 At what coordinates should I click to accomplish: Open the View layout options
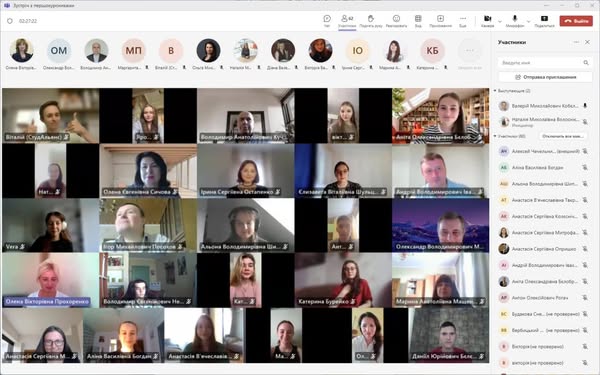point(418,21)
